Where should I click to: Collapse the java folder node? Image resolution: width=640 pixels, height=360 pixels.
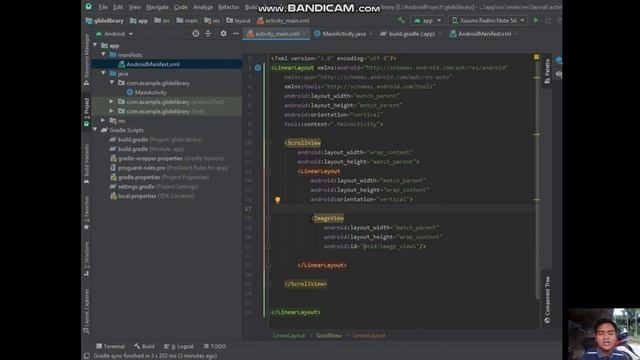coord(103,73)
